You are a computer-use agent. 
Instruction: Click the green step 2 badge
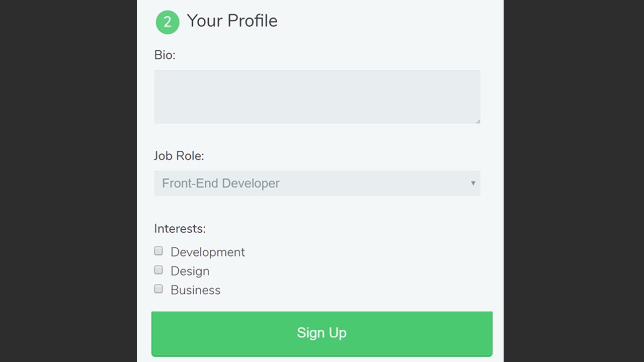pos(168,22)
